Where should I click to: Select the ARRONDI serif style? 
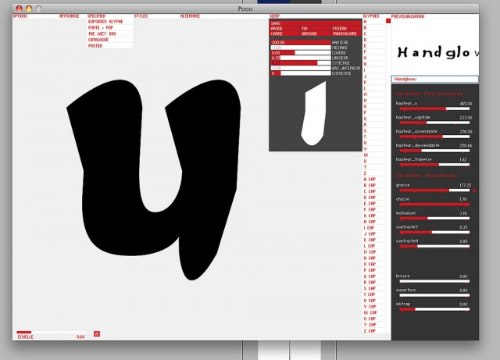coord(309,34)
